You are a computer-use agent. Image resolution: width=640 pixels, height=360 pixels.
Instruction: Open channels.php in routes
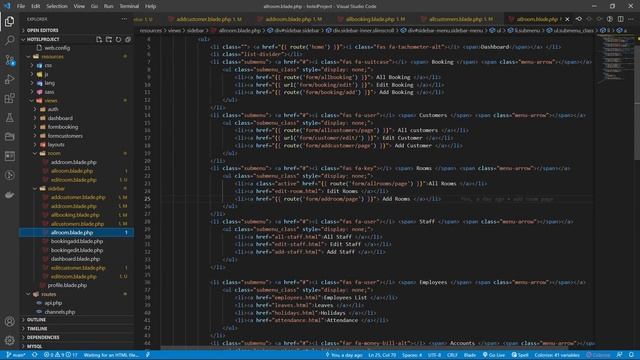(77, 312)
